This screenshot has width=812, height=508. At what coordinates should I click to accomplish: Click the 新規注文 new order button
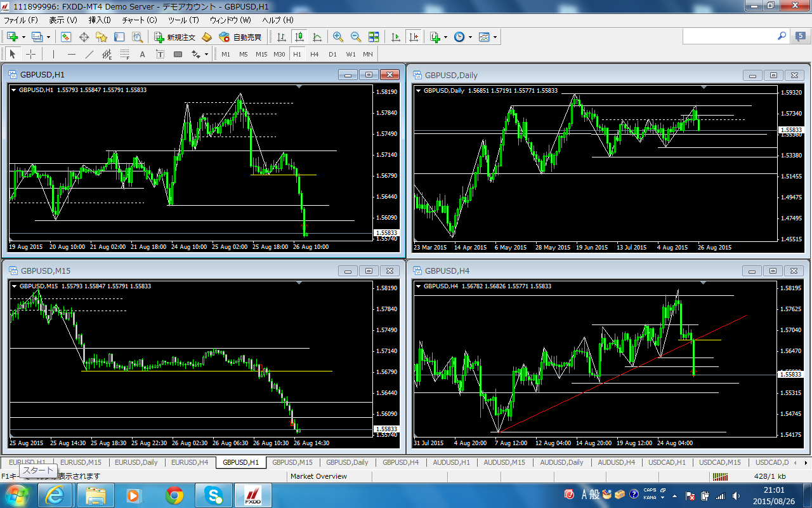(x=175, y=37)
